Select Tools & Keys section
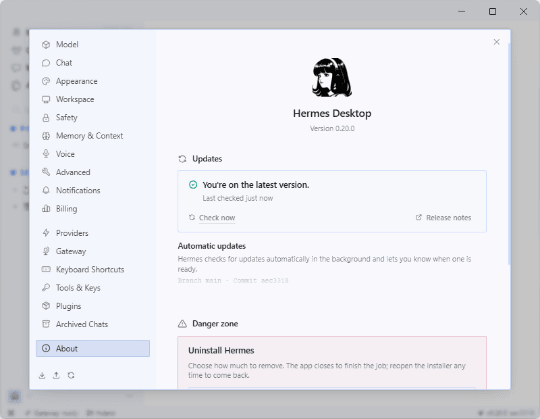The height and width of the screenshot is (419, 540). 93,288
